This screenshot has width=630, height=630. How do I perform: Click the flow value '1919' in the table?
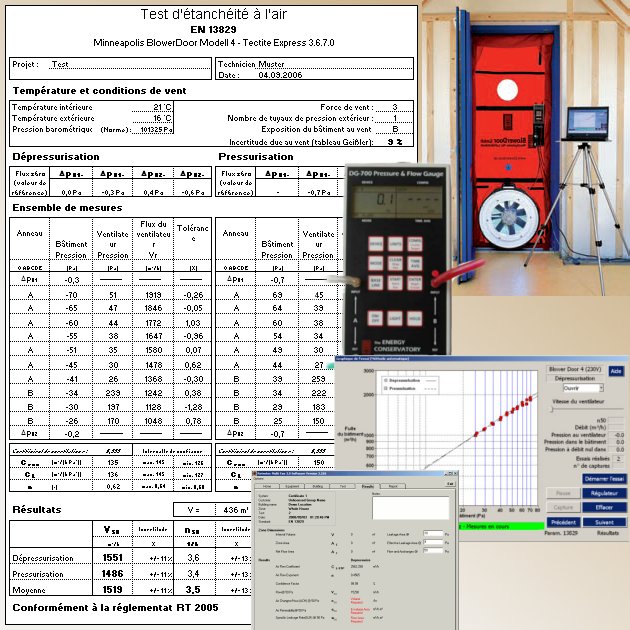(x=153, y=295)
